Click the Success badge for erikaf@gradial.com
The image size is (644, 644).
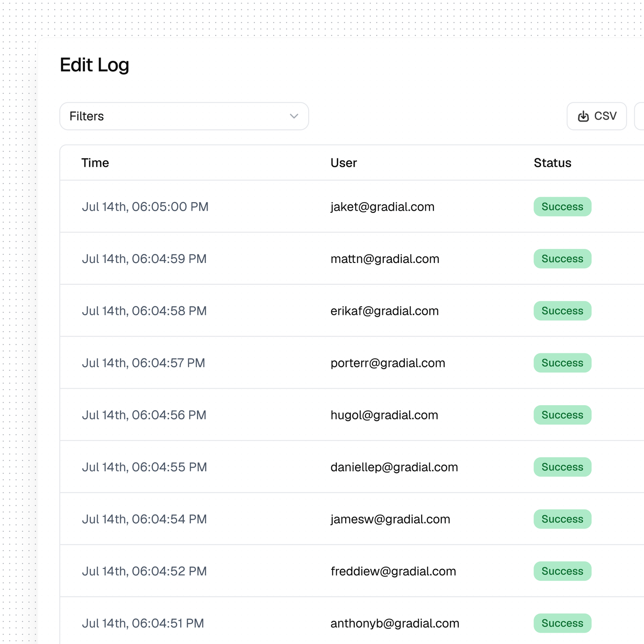[x=563, y=311]
